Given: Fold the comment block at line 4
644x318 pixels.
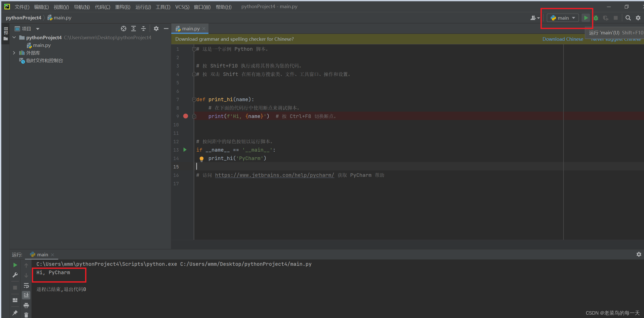Looking at the screenshot, I should click(x=194, y=74).
